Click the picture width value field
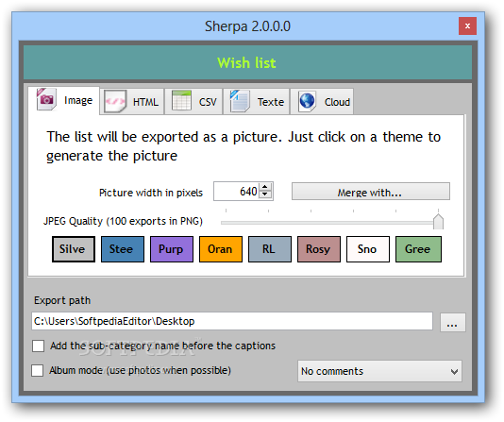The height and width of the screenshot is (422, 504). (x=237, y=192)
